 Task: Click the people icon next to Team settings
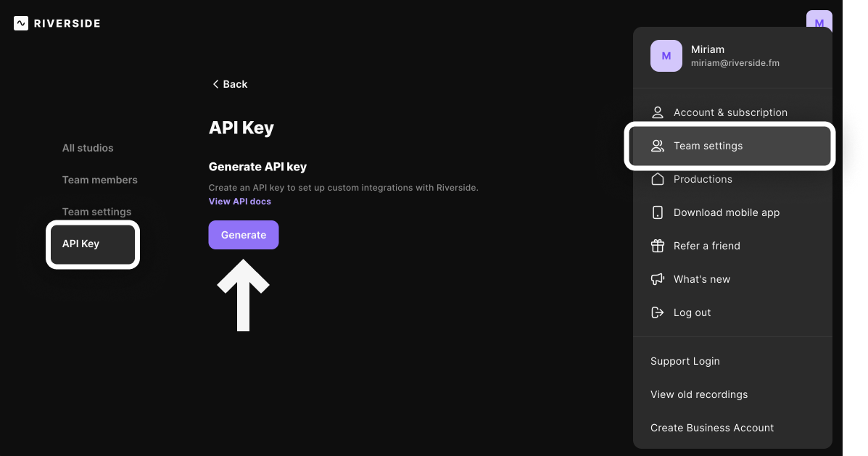(x=657, y=146)
